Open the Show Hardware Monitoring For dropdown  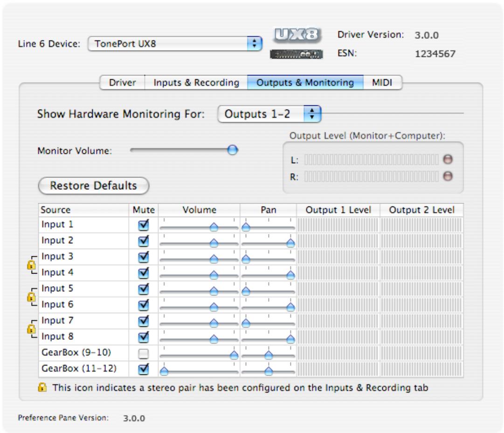(x=269, y=114)
